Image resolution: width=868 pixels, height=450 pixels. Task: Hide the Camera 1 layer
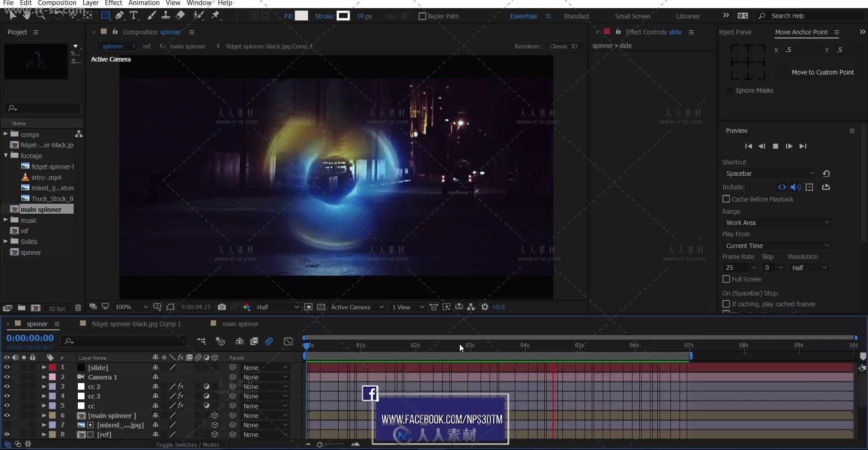(7, 377)
